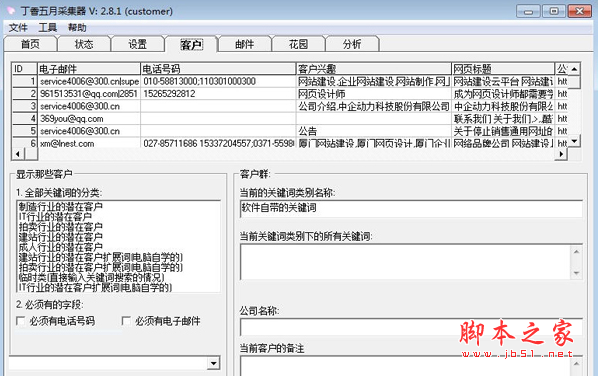This screenshot has height=377, width=599.
Task: Select the 客户 tab
Action: tap(191, 44)
